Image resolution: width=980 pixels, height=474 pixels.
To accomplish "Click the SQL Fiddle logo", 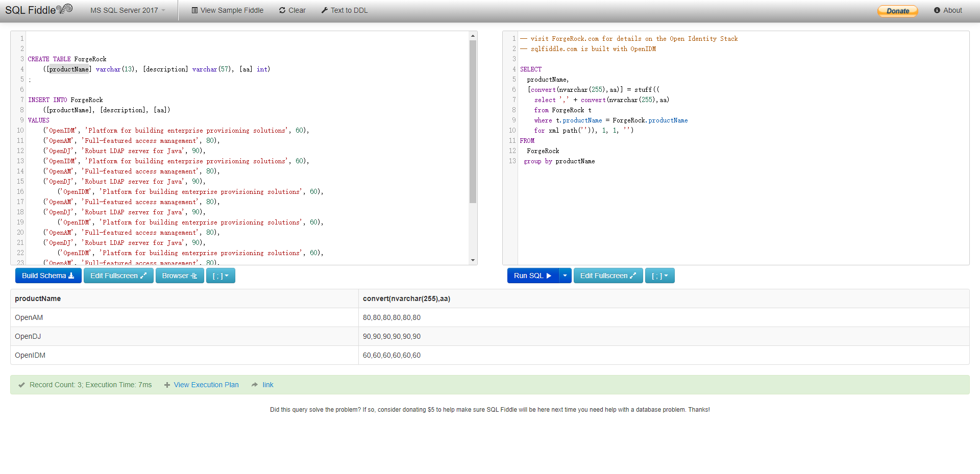I will click(39, 10).
